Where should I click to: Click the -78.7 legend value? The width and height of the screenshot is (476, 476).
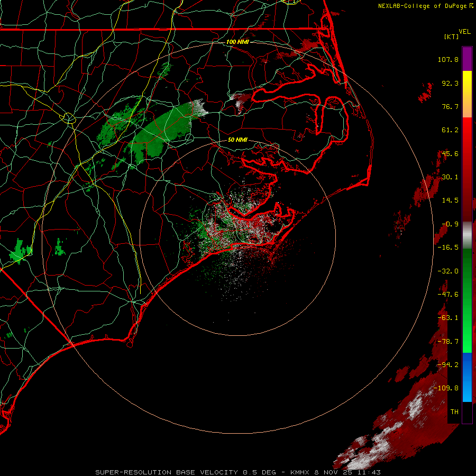[x=448, y=342]
